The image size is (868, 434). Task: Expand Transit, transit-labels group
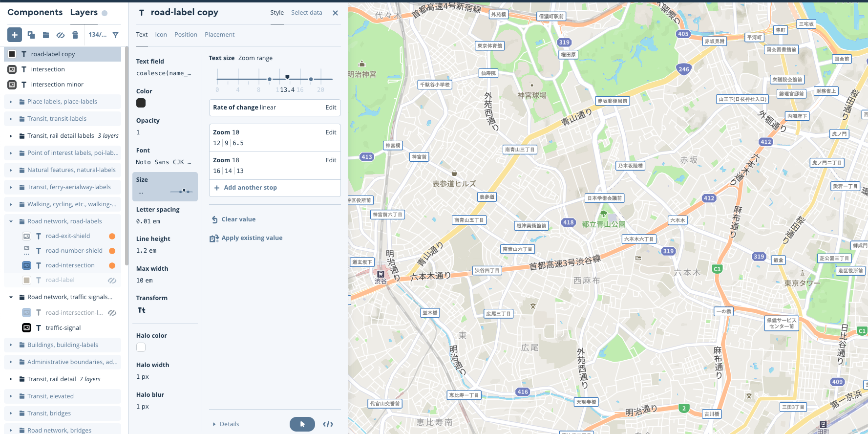click(x=11, y=119)
